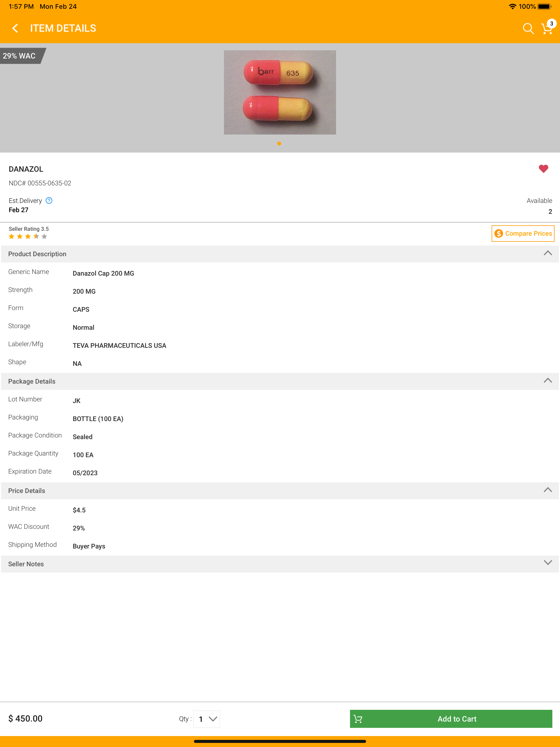The height and width of the screenshot is (747, 560).
Task: Open the shopping cart with 3 items
Action: click(548, 28)
